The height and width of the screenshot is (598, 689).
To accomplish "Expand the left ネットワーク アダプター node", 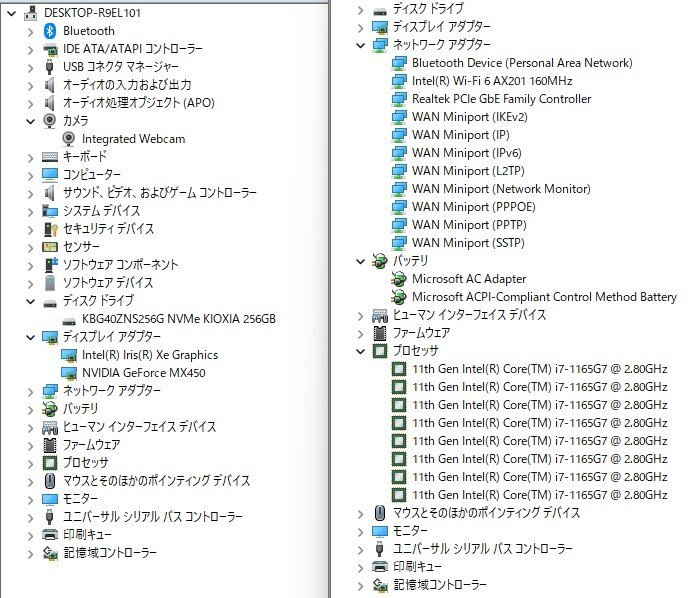I will [x=30, y=392].
